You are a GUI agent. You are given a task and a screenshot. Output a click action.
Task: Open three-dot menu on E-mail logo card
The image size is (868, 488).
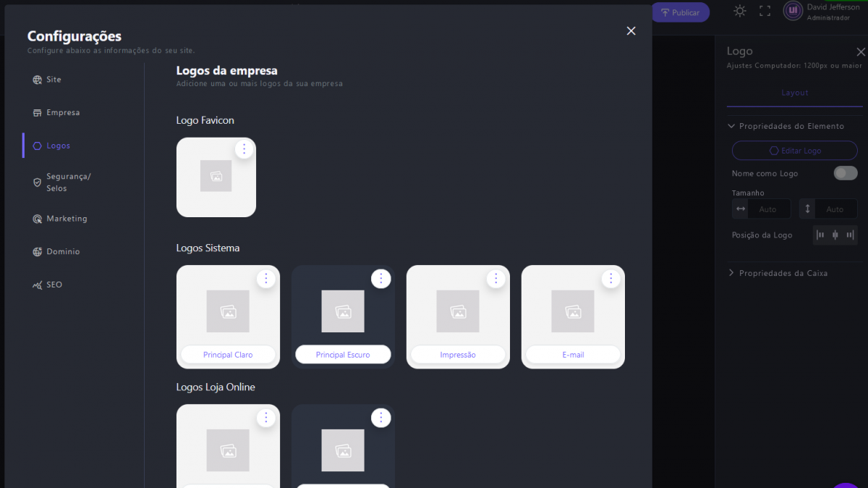tap(610, 278)
